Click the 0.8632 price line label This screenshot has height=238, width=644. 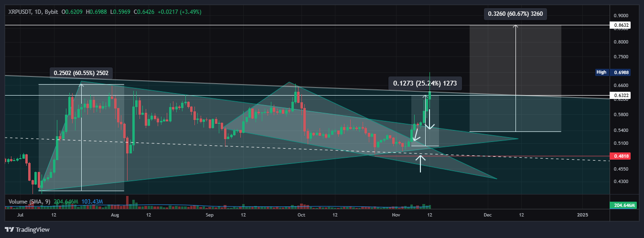620,25
